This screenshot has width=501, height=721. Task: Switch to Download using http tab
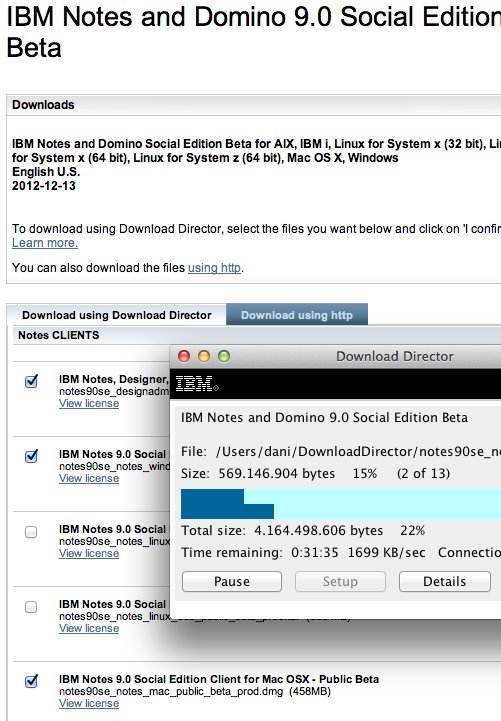pyautogui.click(x=297, y=315)
